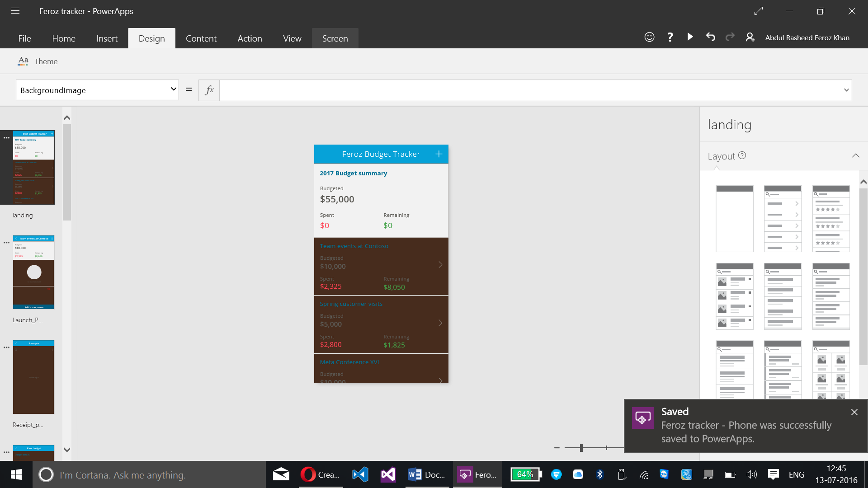Click the smiley feedback icon

click(649, 37)
